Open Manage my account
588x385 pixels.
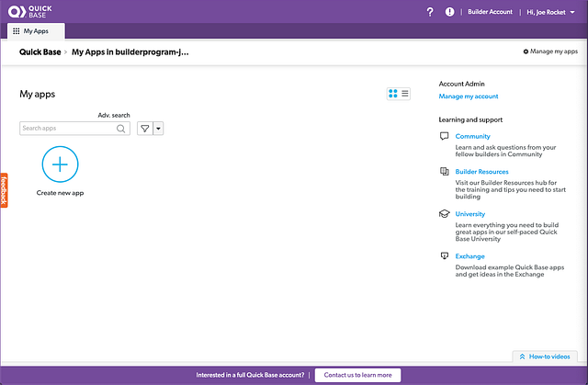click(x=469, y=96)
